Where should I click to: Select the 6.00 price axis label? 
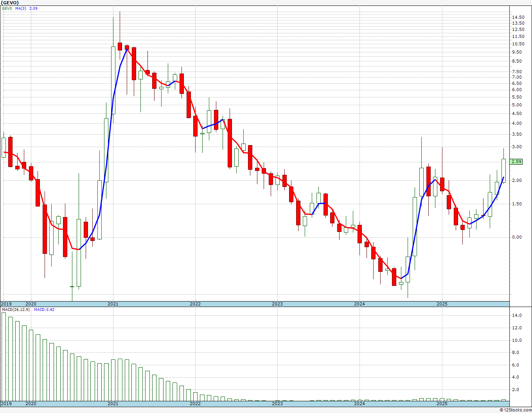pos(517,90)
